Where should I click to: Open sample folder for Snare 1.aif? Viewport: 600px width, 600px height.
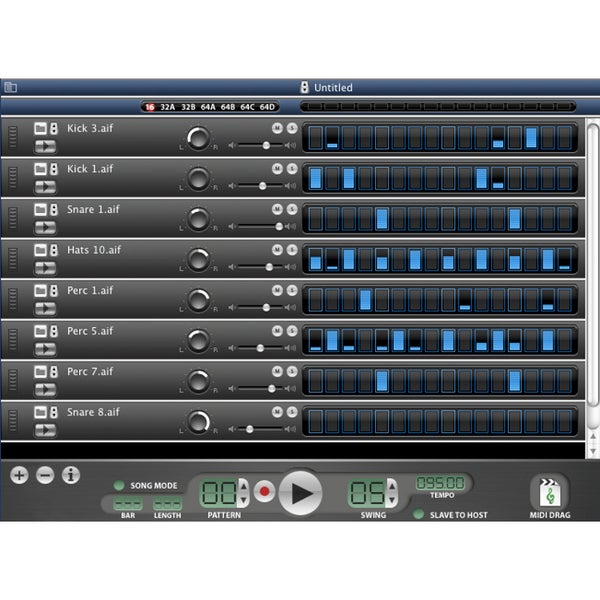[x=40, y=209]
